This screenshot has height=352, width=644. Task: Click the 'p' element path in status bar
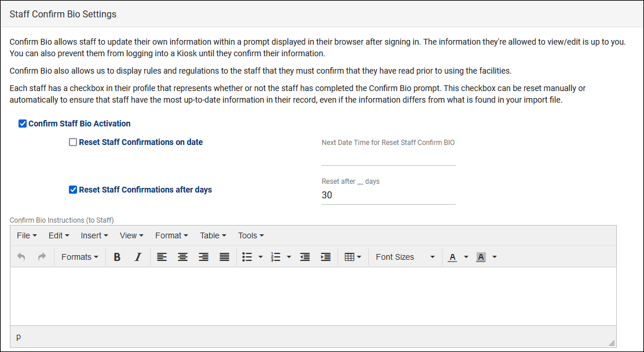[x=19, y=337]
